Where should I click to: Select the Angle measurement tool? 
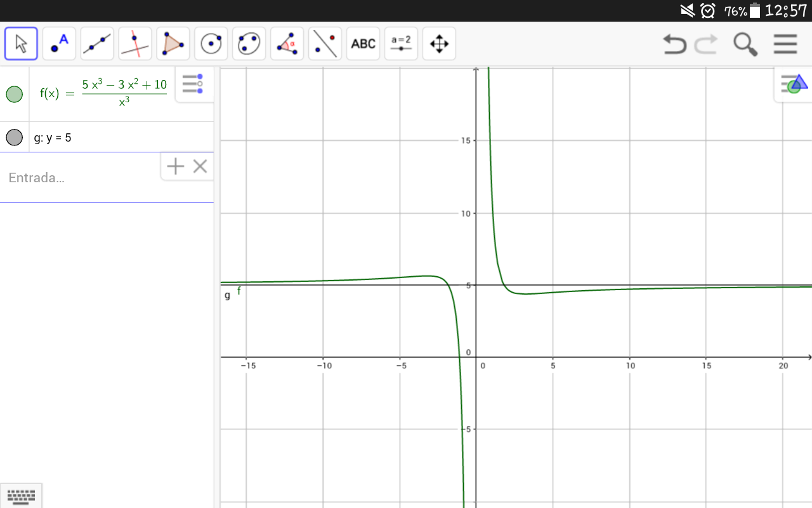point(287,44)
